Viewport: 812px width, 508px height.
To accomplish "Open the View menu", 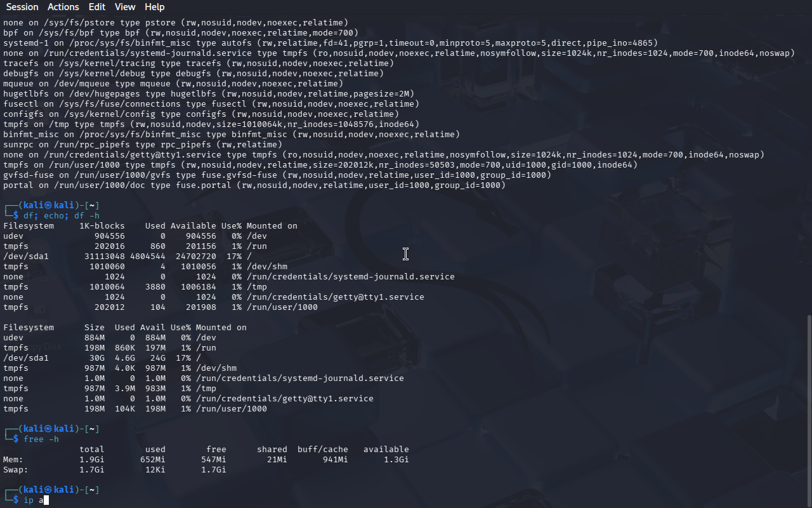I will 125,7.
